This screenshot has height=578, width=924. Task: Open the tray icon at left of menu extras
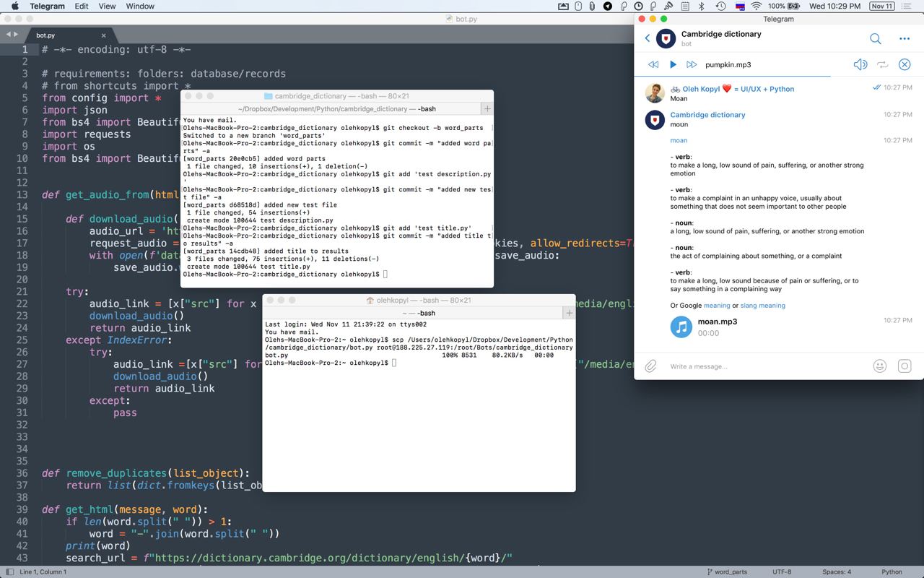pos(563,7)
